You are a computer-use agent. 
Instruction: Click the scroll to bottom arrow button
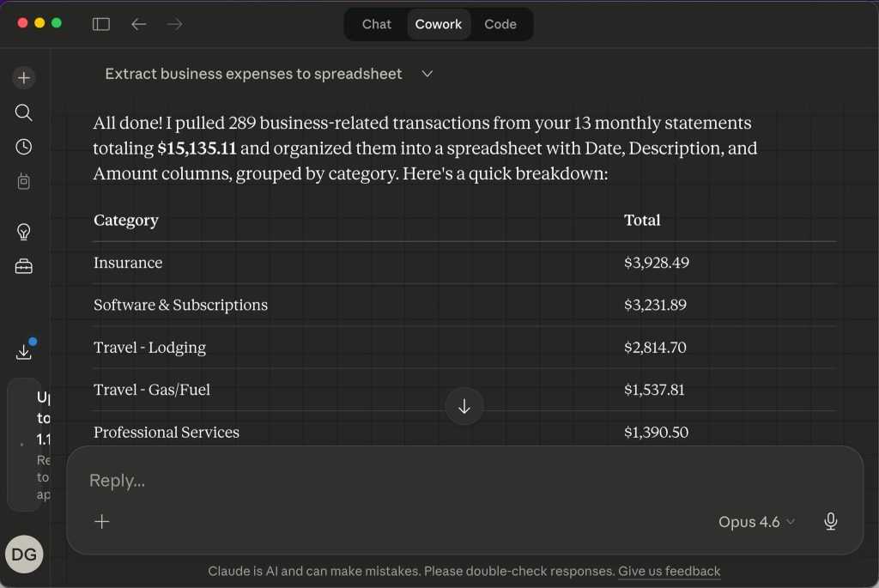coord(464,407)
